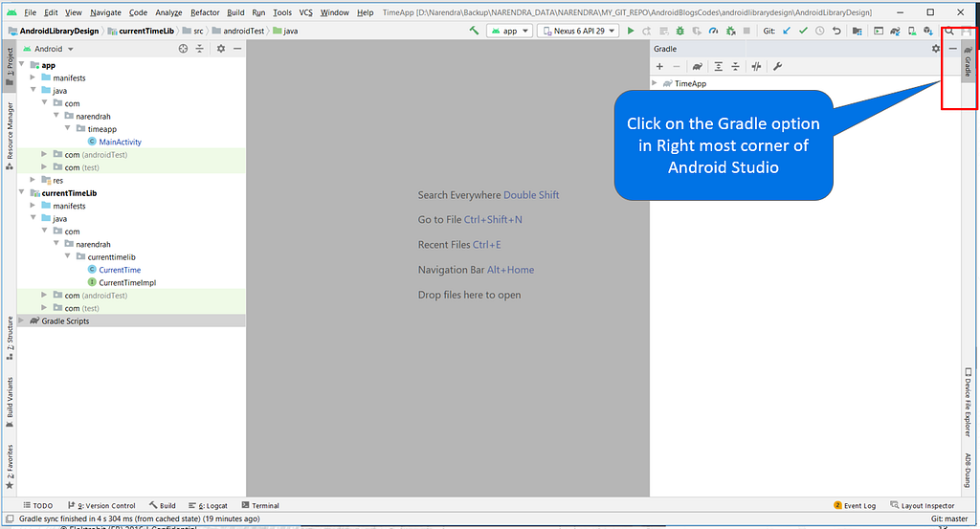The image size is (980, 529).
Task: Open Resource Manager side tab
Action: 10,136
